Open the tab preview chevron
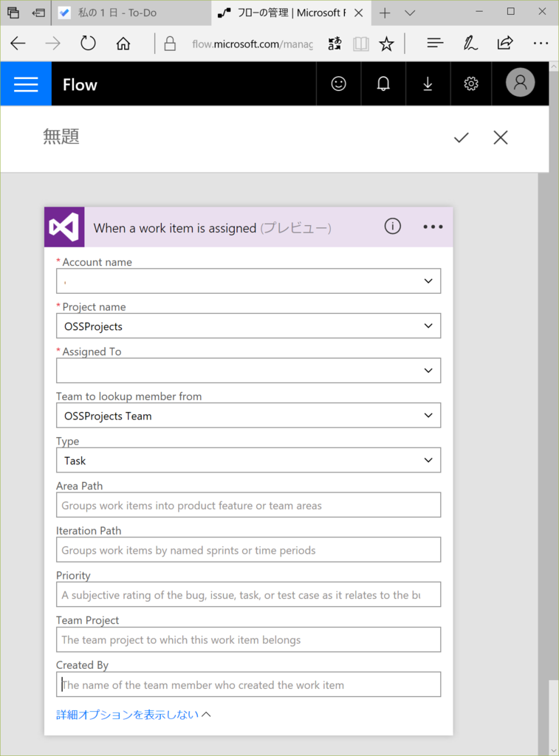 pyautogui.click(x=410, y=13)
